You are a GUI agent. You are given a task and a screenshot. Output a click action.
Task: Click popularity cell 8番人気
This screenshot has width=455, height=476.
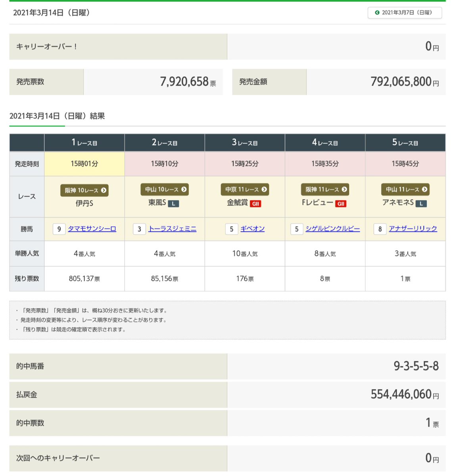[325, 253]
